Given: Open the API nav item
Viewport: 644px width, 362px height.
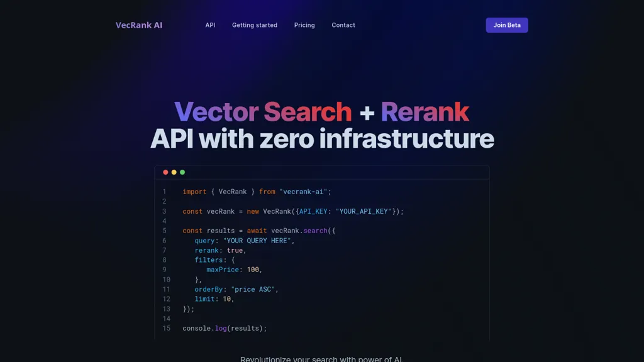Looking at the screenshot, I should click(x=210, y=25).
